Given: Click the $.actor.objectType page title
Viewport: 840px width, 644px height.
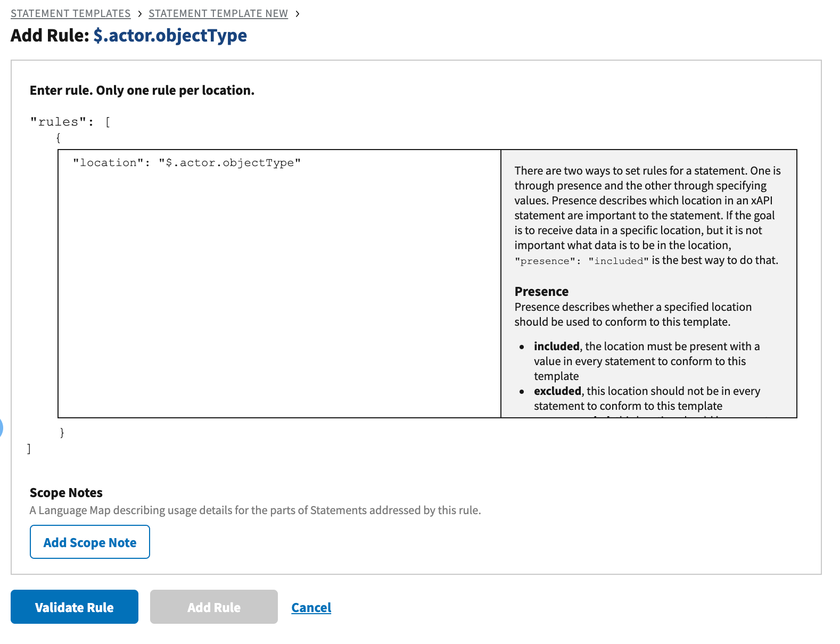Looking at the screenshot, I should (x=170, y=36).
